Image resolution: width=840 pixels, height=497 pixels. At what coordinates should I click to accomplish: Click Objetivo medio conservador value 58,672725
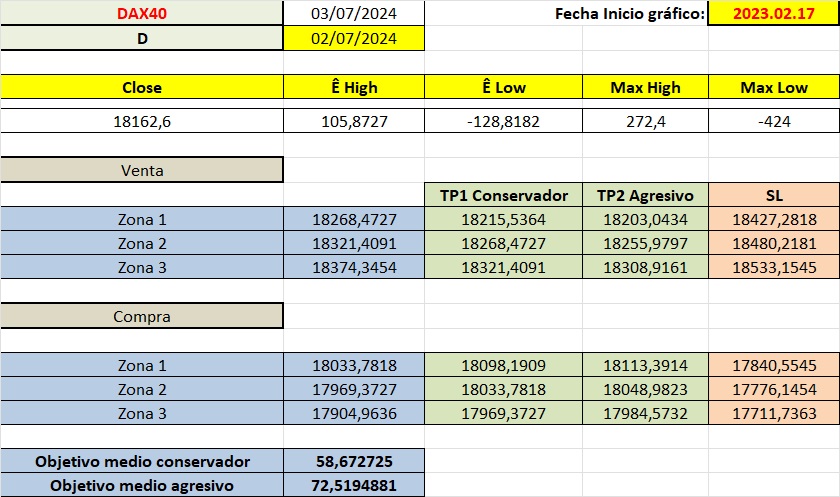pyautogui.click(x=354, y=461)
